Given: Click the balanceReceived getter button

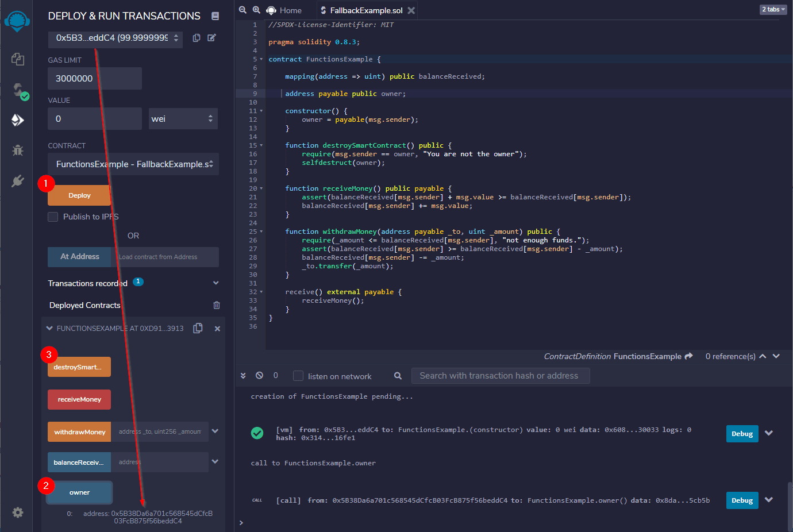Looking at the screenshot, I should coord(79,462).
